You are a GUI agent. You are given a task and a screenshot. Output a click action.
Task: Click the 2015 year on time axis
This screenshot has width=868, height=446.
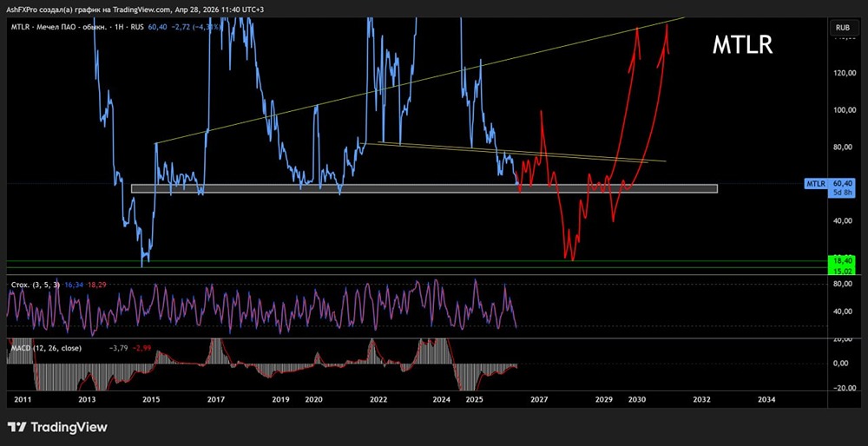tap(151, 399)
